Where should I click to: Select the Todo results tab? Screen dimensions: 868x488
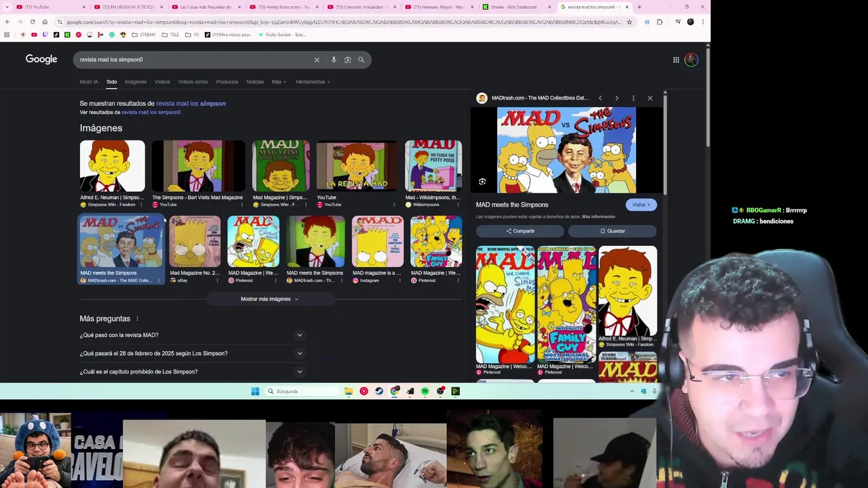tap(111, 82)
